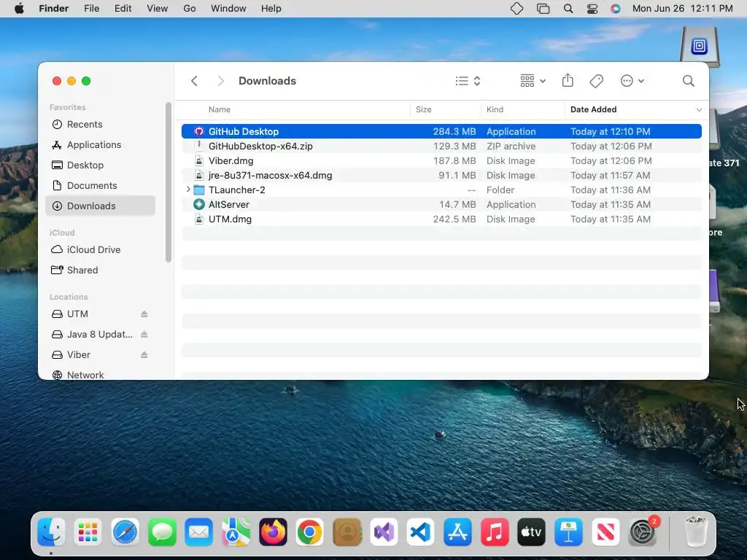Open Network in the sidebar
This screenshot has height=560, width=747.
coord(100,375)
